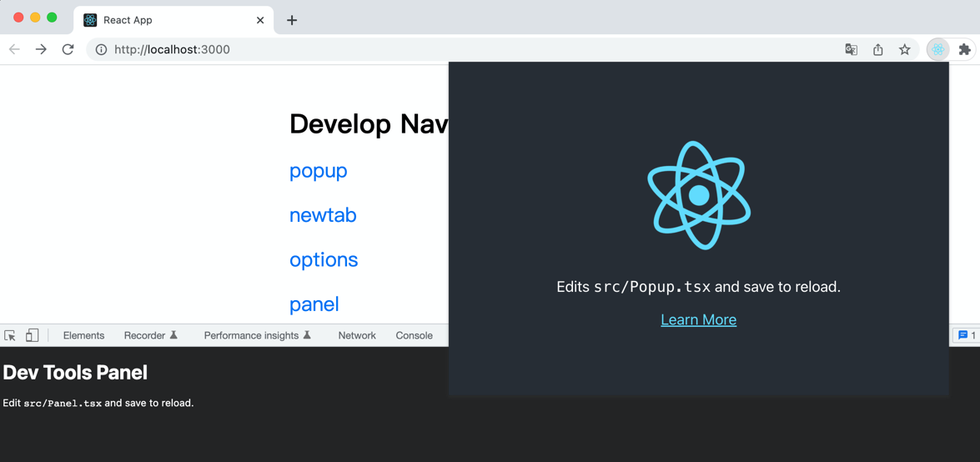980x462 pixels.
Task: Open the options link
Action: pyautogui.click(x=324, y=260)
